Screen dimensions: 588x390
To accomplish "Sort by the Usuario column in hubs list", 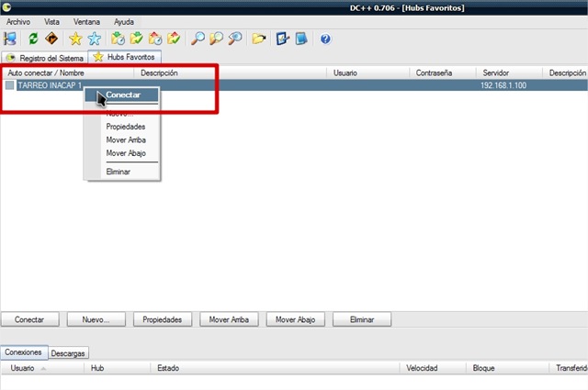I will pyautogui.click(x=367, y=72).
